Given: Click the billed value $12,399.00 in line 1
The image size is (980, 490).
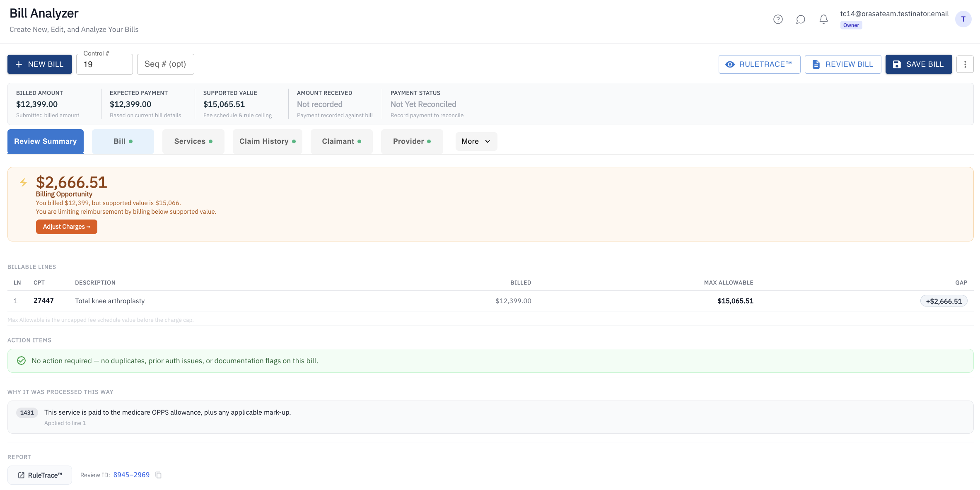Looking at the screenshot, I should 513,301.
